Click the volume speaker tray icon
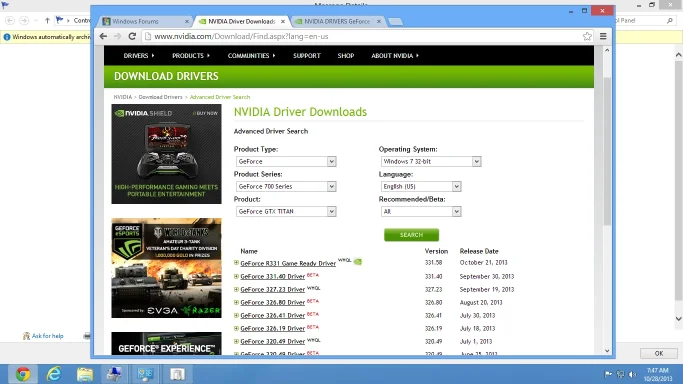683x384 pixels. click(632, 374)
